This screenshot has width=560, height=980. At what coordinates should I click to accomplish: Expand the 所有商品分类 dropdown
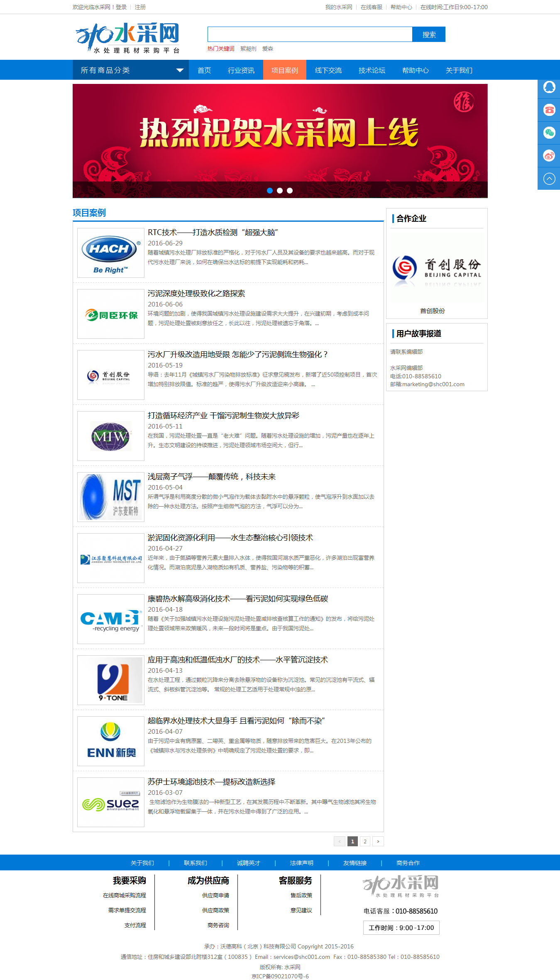[x=131, y=70]
